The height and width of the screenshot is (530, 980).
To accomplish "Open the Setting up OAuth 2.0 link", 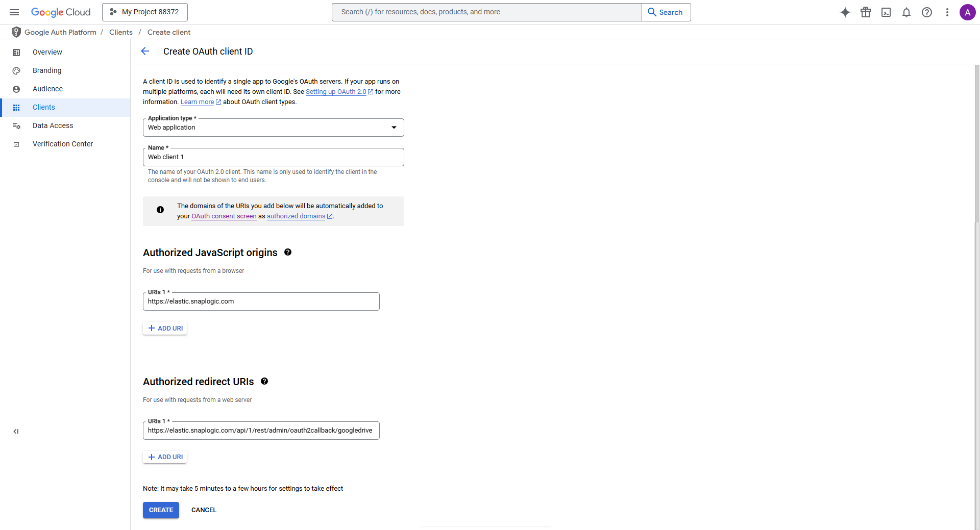I will [x=336, y=92].
